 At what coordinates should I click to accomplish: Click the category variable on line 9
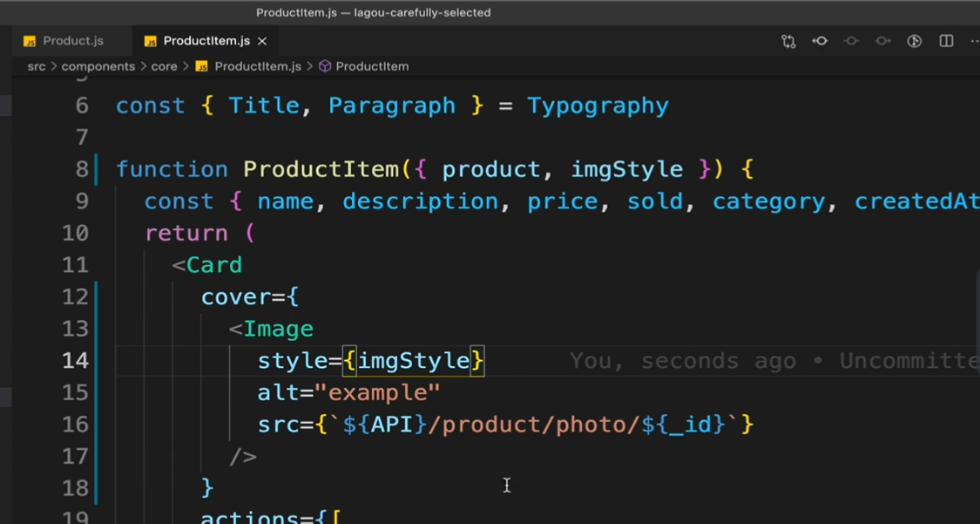tap(768, 201)
